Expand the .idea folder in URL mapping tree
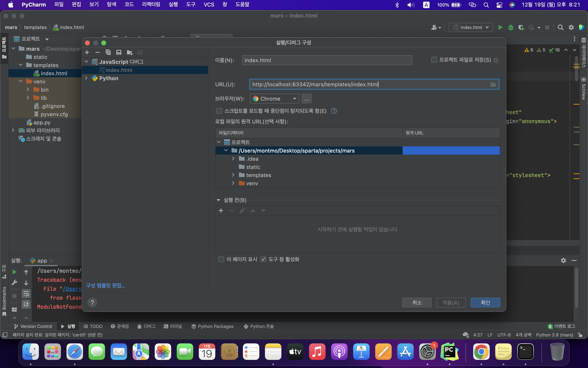 click(x=233, y=159)
